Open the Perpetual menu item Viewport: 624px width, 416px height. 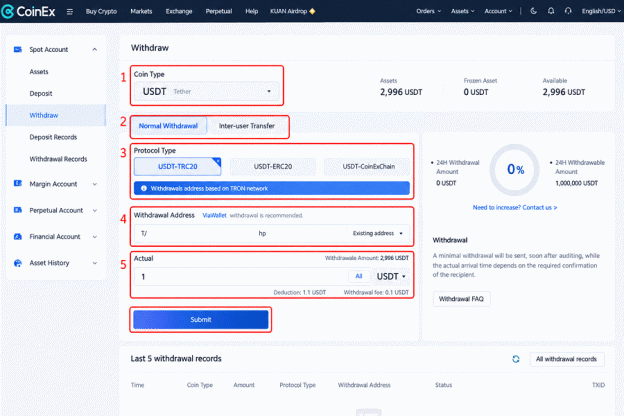219,11
